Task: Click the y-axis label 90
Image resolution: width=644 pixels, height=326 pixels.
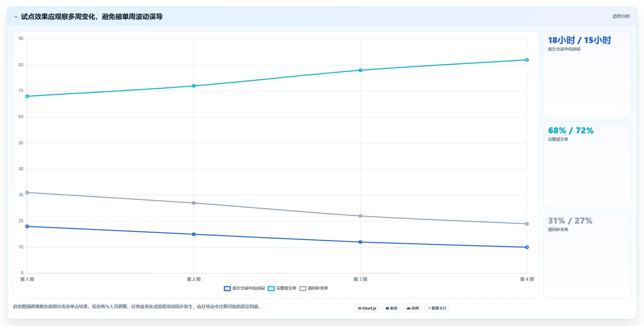Action: point(21,39)
